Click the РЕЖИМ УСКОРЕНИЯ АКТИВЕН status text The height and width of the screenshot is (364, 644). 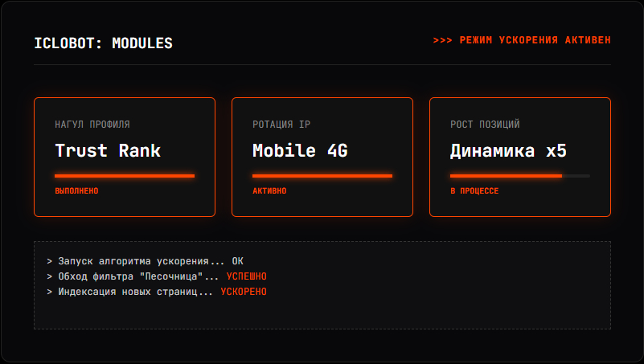521,39
